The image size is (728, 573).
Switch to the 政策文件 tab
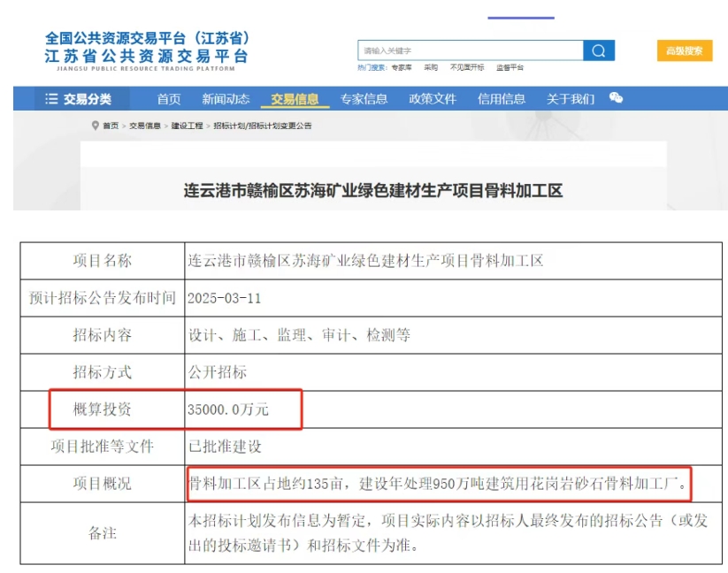click(433, 99)
